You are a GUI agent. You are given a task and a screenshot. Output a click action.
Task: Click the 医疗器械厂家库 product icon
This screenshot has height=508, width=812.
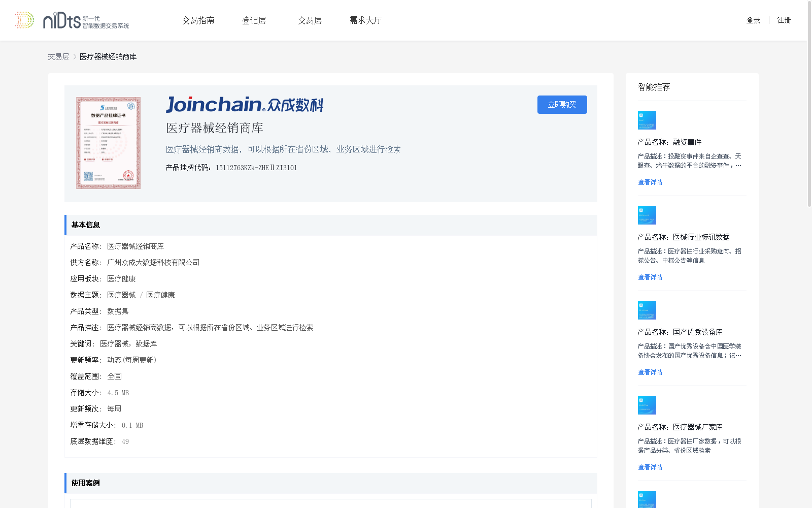(x=647, y=405)
